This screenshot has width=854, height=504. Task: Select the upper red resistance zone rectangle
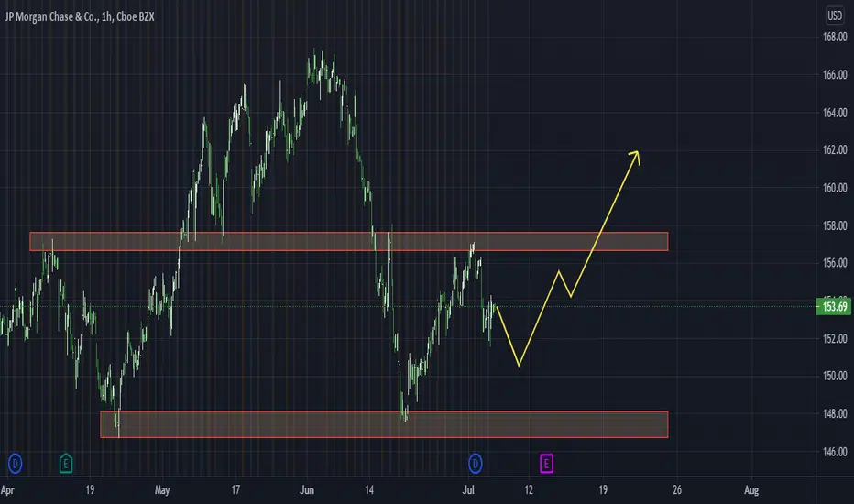click(x=348, y=241)
